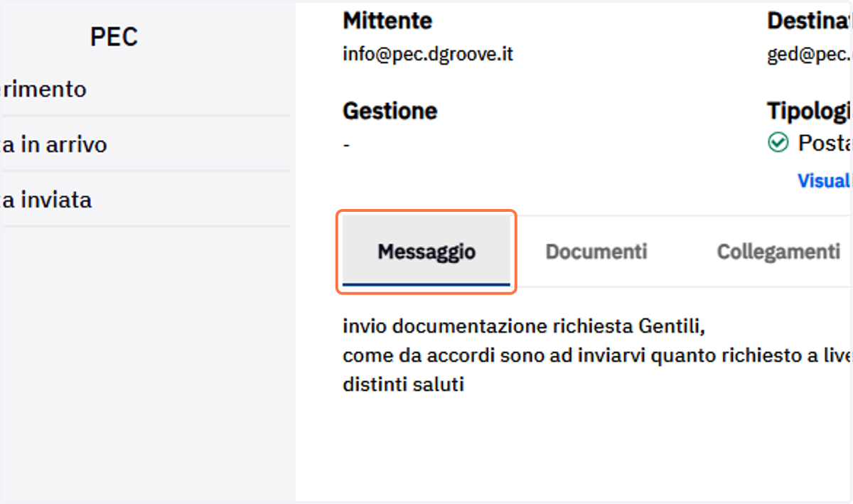Open the blue Visual link

(x=825, y=181)
